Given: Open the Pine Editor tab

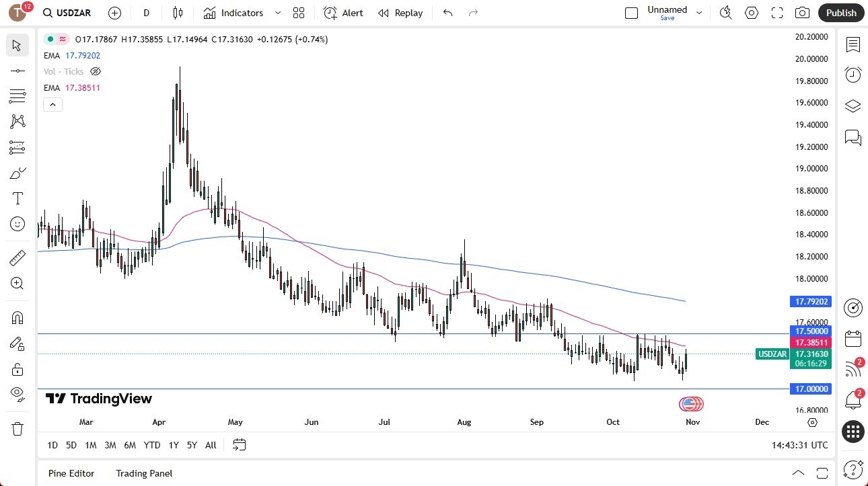Looking at the screenshot, I should [71, 473].
